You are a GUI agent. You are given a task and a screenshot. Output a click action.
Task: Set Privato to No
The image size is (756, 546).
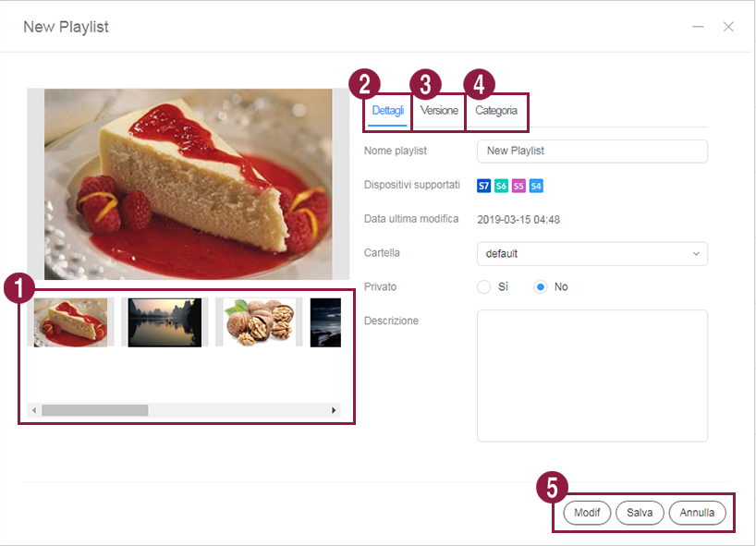coord(541,287)
